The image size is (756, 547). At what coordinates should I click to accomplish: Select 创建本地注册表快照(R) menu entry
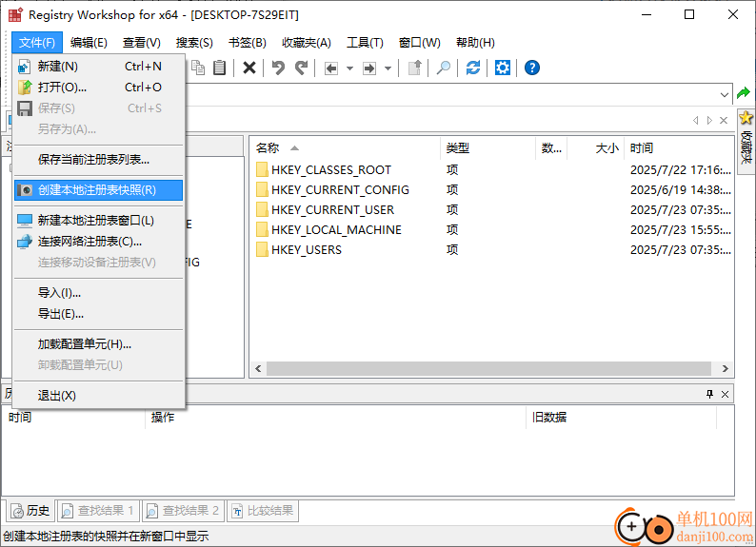(x=99, y=189)
